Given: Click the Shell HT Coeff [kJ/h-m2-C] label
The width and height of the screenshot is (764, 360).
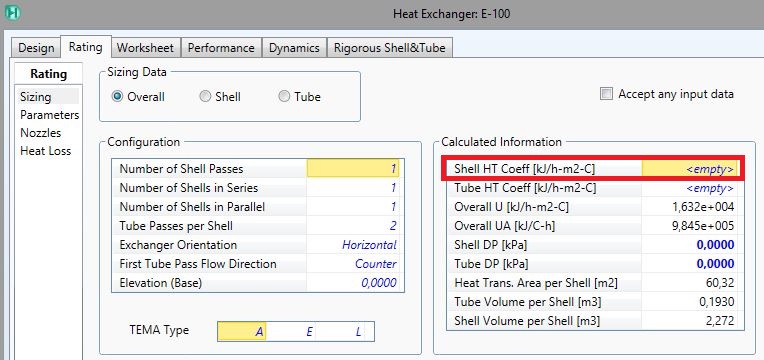Looking at the screenshot, I should [525, 169].
